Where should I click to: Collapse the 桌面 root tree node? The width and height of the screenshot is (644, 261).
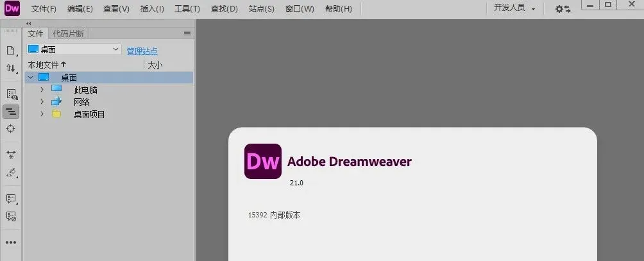30,77
